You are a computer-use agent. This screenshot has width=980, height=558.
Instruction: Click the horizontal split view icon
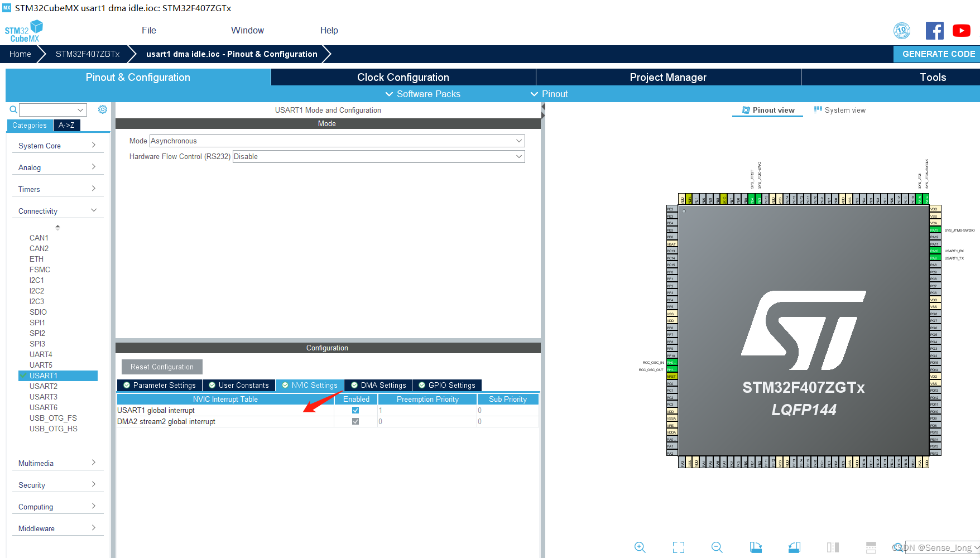[871, 547]
